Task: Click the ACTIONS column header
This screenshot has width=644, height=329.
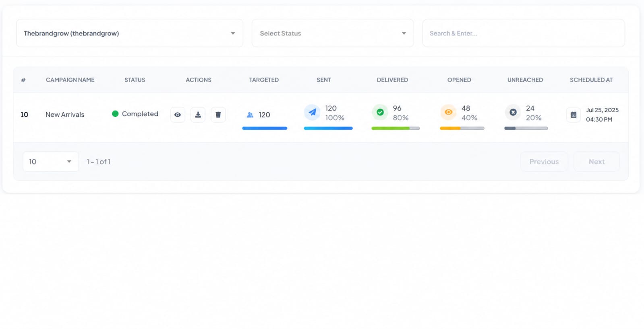Action: tap(199, 80)
